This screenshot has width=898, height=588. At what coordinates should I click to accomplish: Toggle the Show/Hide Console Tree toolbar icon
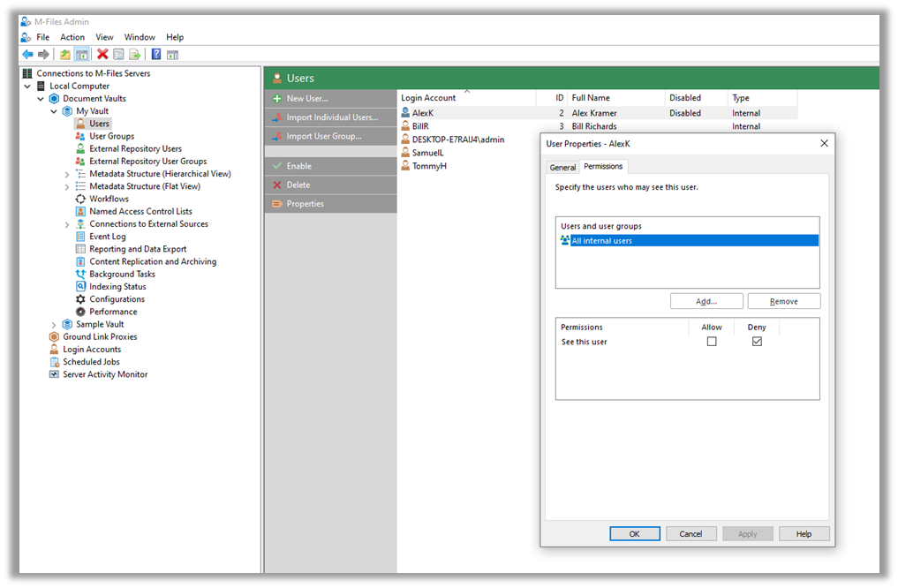pos(82,55)
